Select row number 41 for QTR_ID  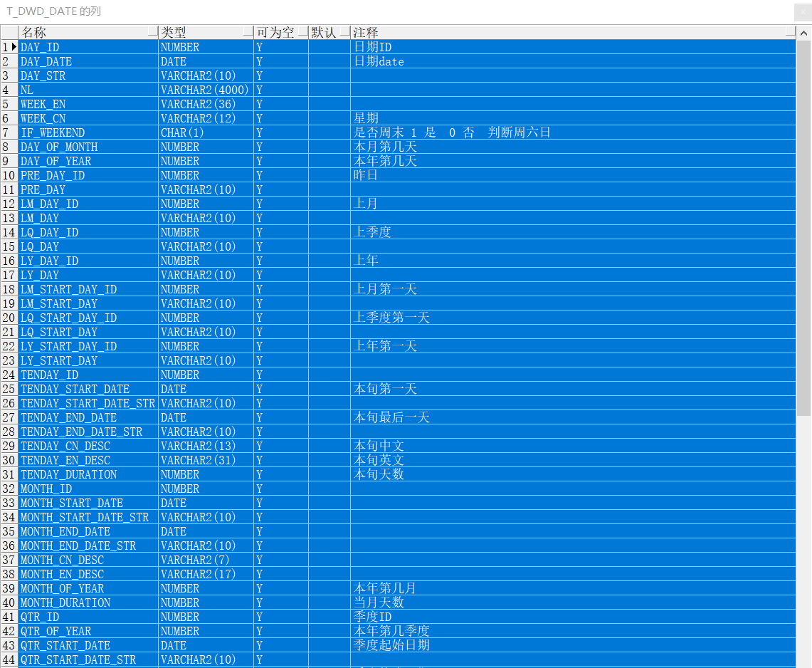pos(9,617)
